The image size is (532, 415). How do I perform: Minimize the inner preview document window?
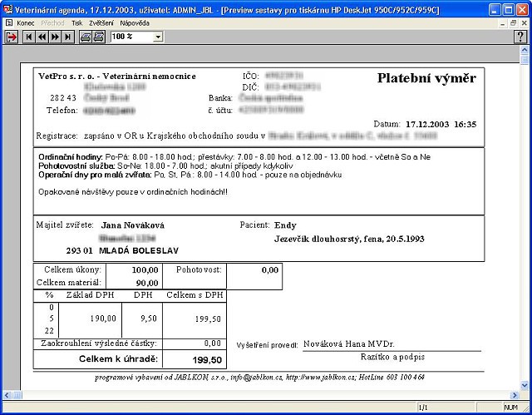tap(503, 23)
